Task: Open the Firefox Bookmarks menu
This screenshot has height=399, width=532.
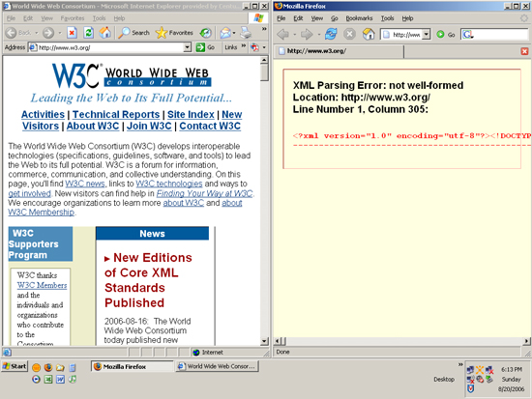Action: (x=359, y=18)
